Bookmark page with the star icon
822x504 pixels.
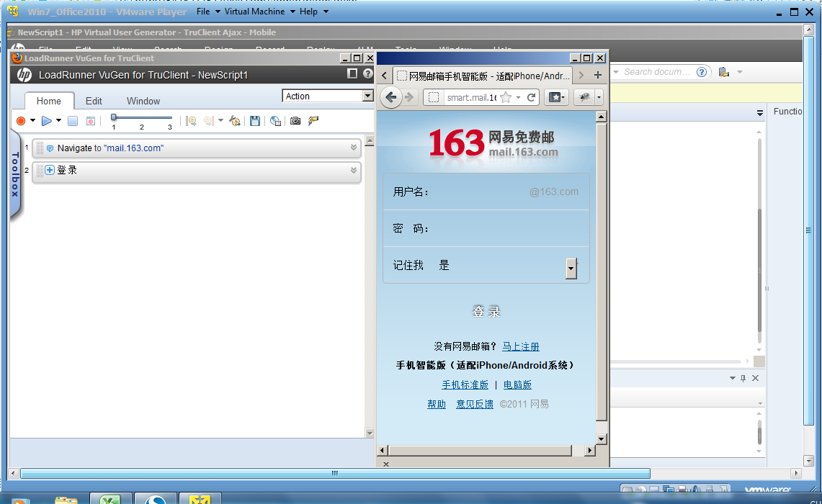point(506,97)
